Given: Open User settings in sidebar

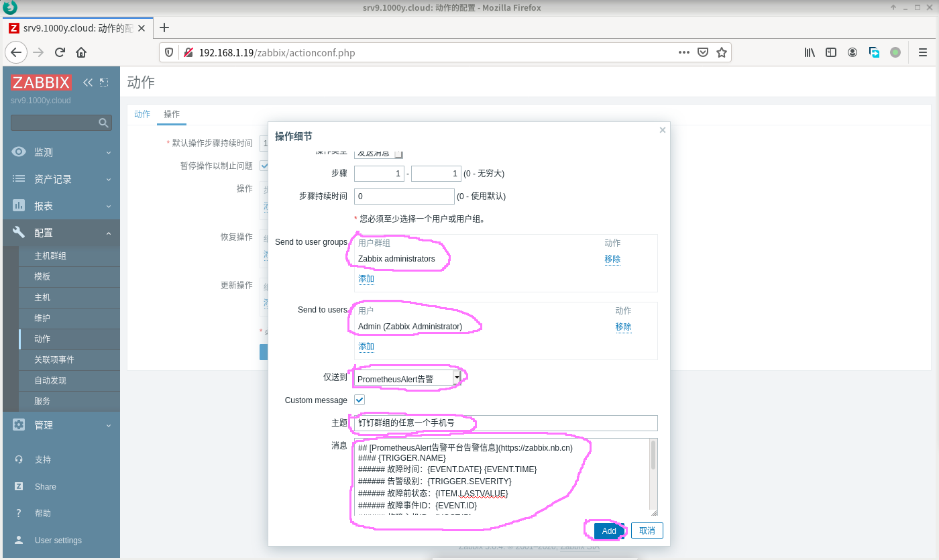Looking at the screenshot, I should coord(58,541).
